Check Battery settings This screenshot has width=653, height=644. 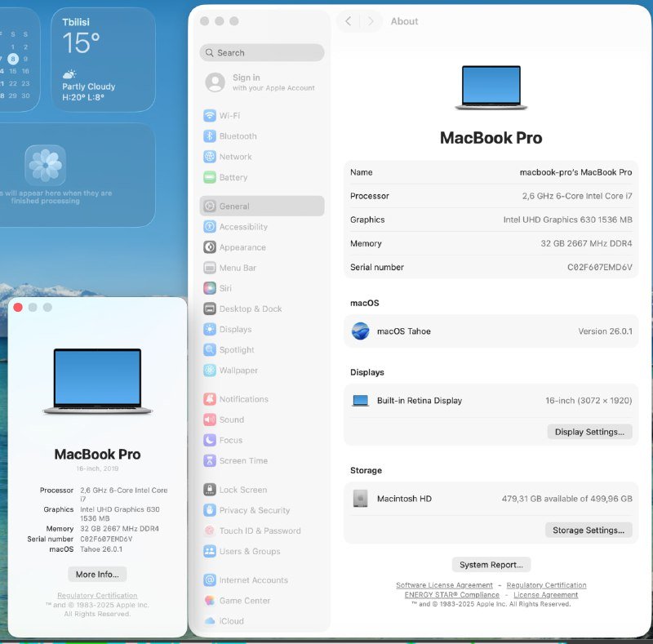point(233,177)
